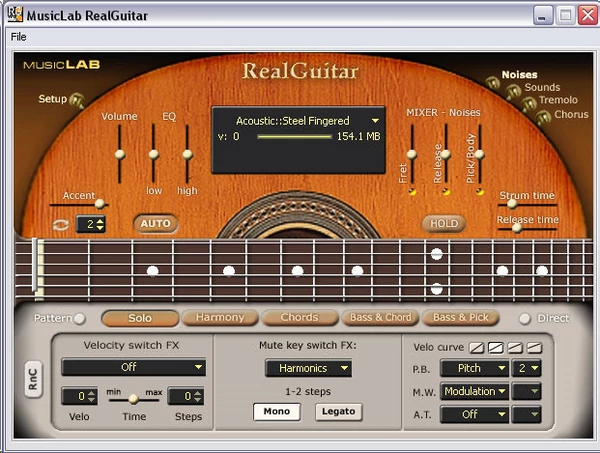Image resolution: width=600 pixels, height=453 pixels.
Task: Click the Fret mixer slider knob
Action: 412,155
